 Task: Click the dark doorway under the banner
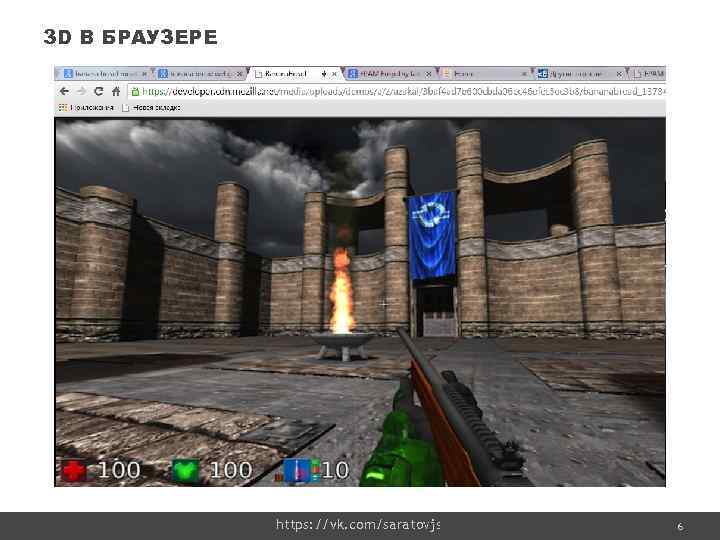pos(436,310)
